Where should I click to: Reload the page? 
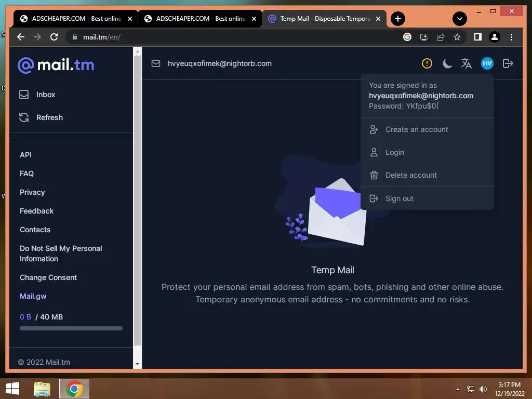coord(54,37)
